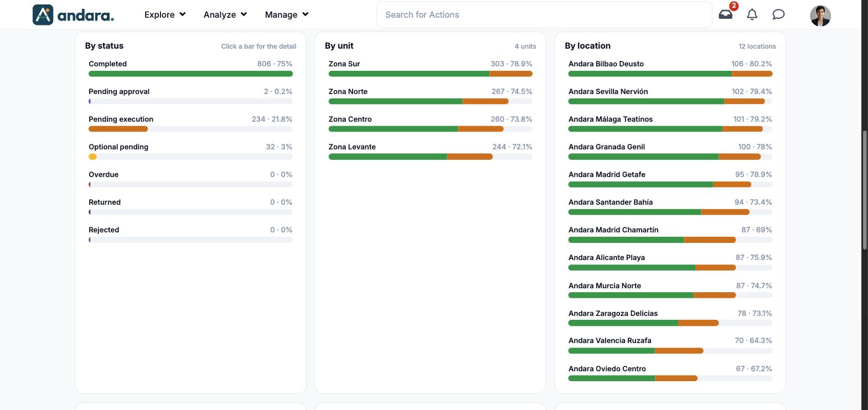Viewport: 868px width, 410px height.
Task: Click the By unit heading
Action: tap(339, 46)
